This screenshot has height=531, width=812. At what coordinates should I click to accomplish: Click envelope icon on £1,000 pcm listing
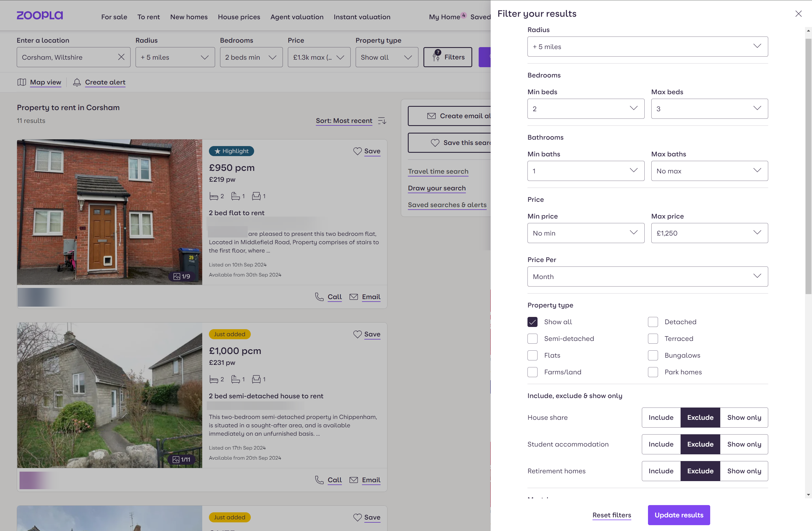[354, 479]
